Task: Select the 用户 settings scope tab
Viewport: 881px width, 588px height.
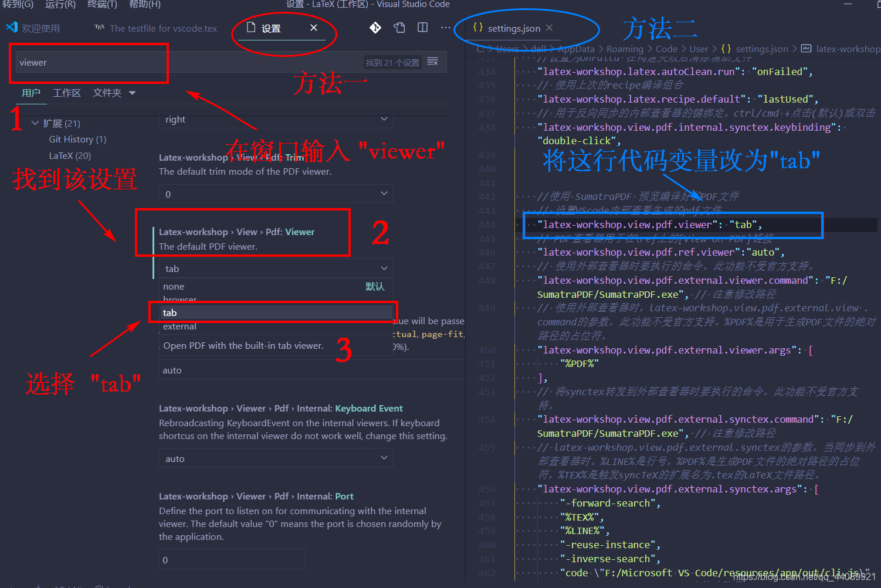Action: tap(31, 93)
